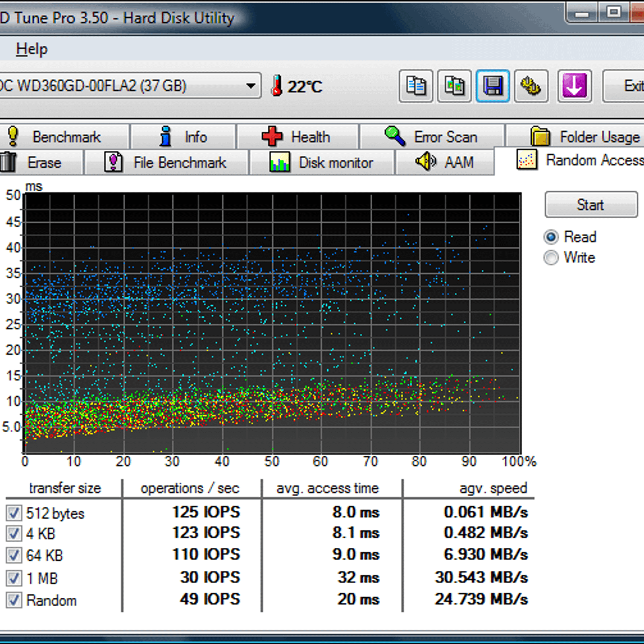This screenshot has height=644, width=644.
Task: Switch to the Info tab
Action: point(183,137)
